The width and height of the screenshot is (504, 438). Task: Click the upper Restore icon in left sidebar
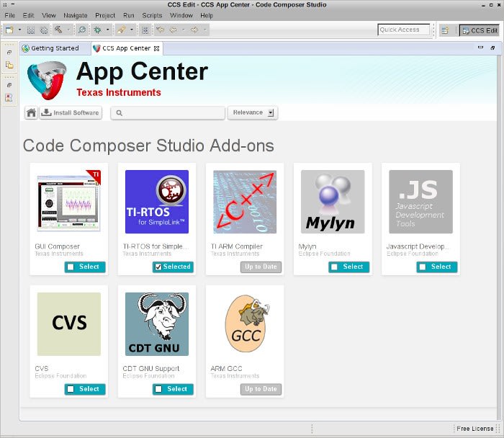click(x=9, y=53)
